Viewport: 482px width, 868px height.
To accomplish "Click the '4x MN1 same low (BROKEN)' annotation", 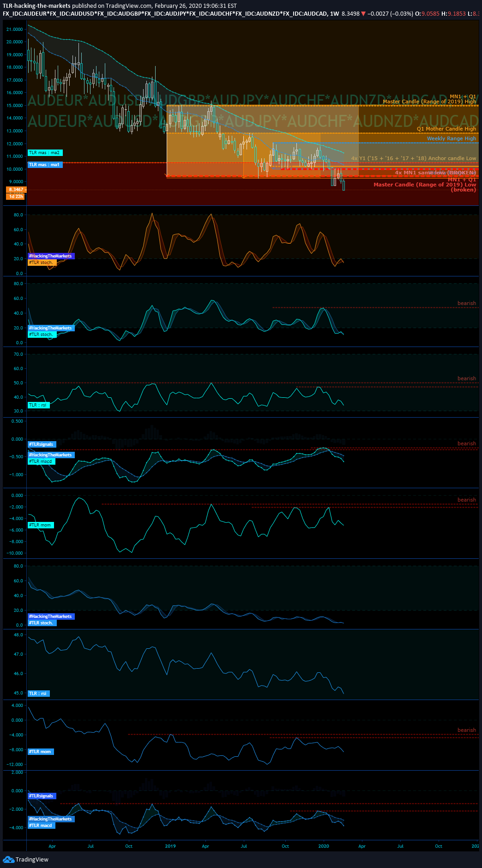I will [x=435, y=173].
